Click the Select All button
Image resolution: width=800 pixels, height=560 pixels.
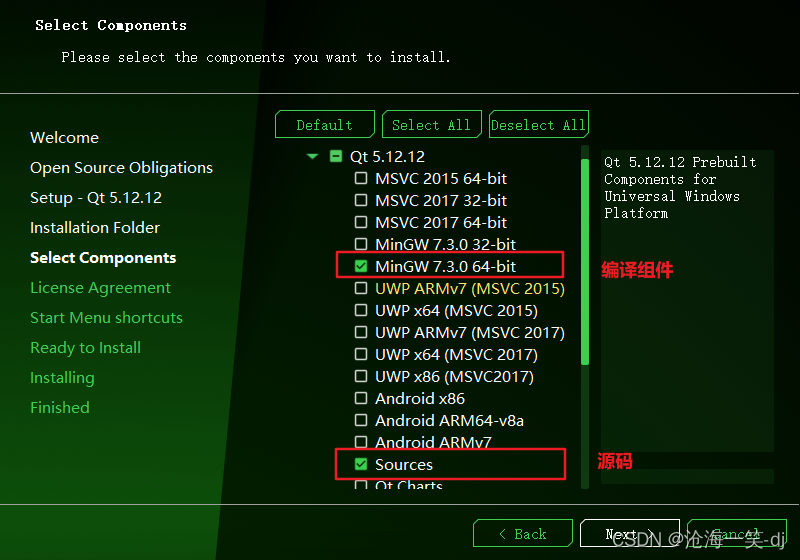click(x=432, y=124)
